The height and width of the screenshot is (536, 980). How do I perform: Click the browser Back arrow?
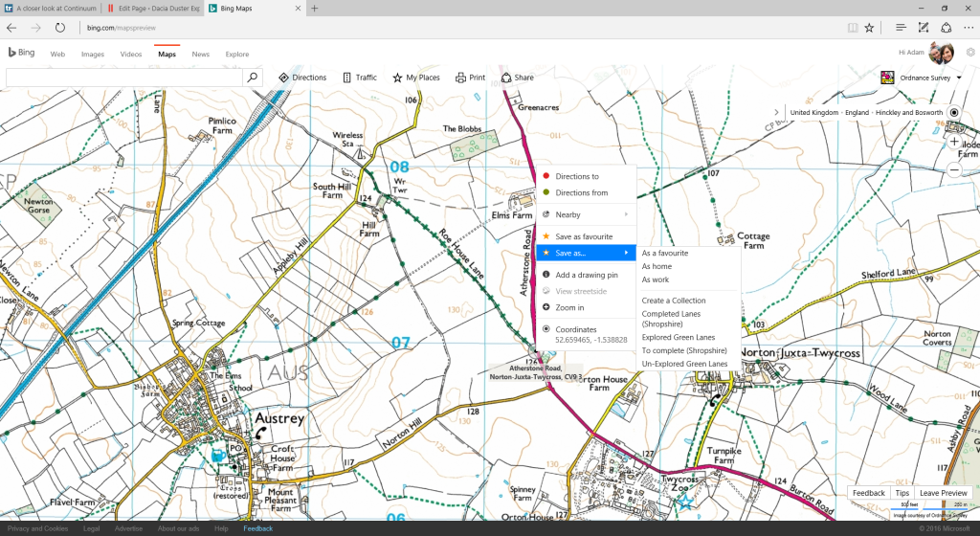11,28
